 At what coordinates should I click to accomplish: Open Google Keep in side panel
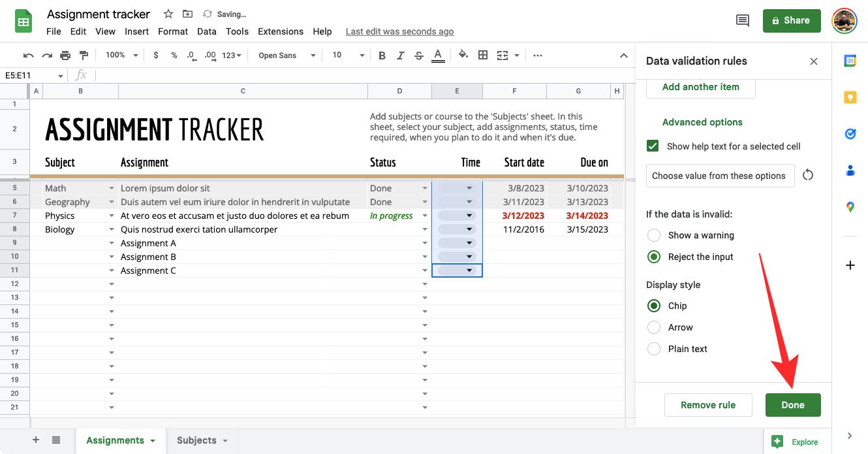[x=850, y=97]
